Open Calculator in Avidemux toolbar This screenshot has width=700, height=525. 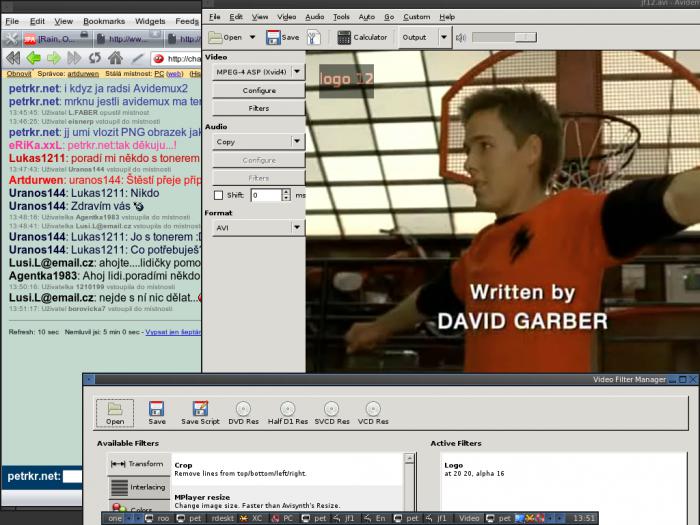[362, 38]
